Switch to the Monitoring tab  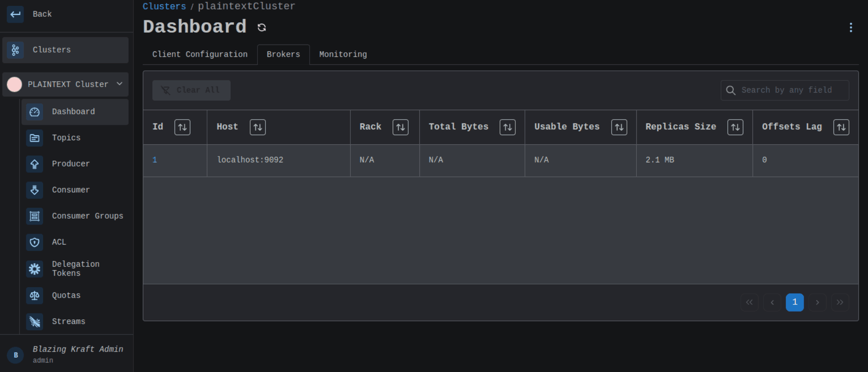tap(343, 54)
